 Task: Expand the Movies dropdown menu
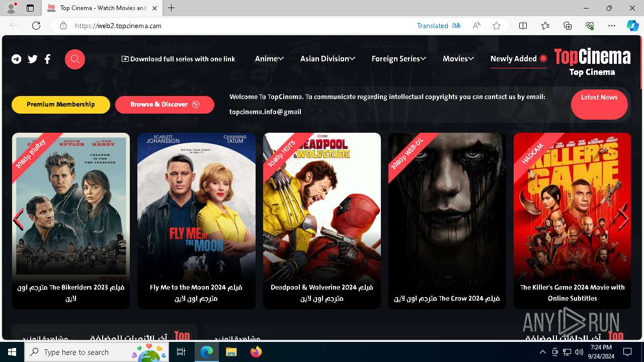(x=458, y=59)
